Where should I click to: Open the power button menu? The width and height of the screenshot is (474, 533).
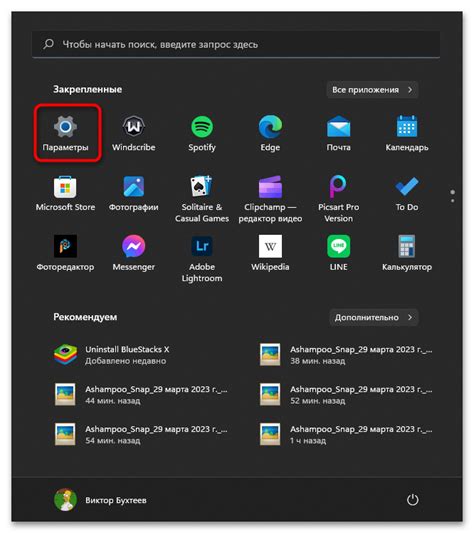coord(413,500)
